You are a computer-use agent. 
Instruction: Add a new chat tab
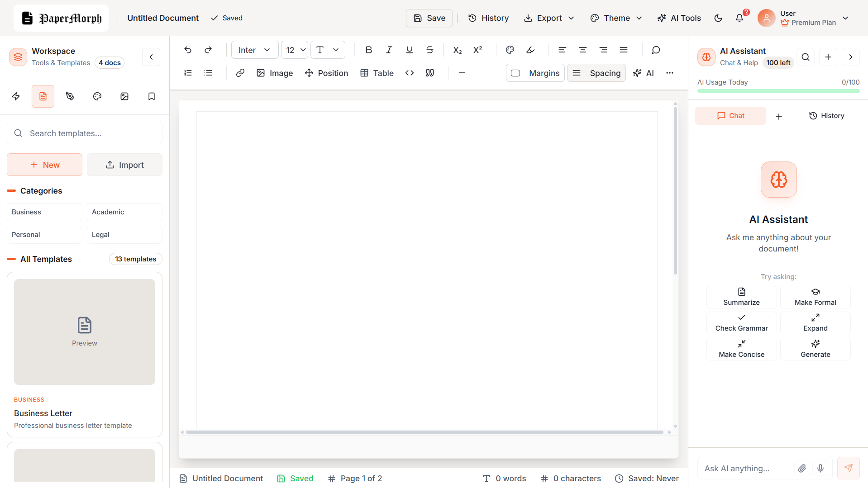[x=779, y=116]
